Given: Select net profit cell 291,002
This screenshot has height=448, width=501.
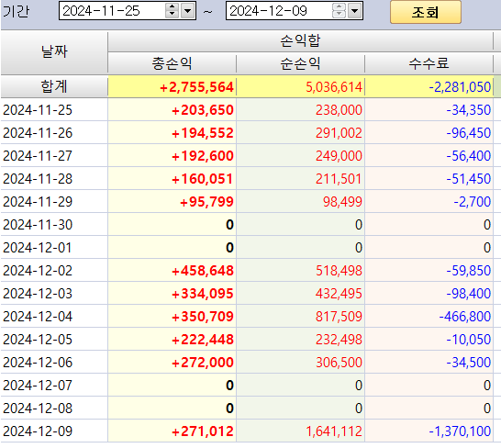Looking at the screenshot, I should [300, 133].
